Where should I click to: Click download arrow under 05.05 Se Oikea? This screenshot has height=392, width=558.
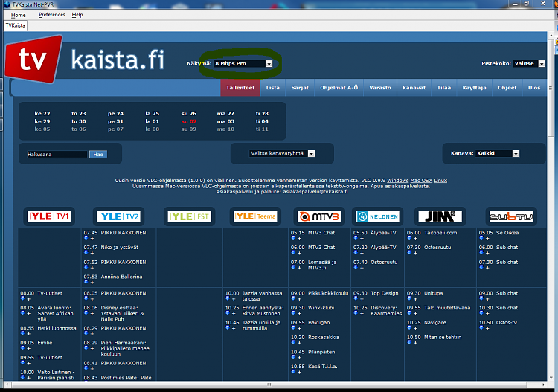tap(481, 238)
